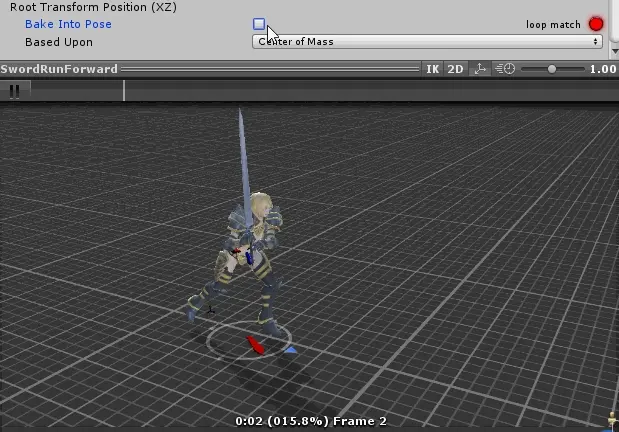Image resolution: width=619 pixels, height=432 pixels.
Task: Click the timeline playhead marker
Action: click(124, 91)
